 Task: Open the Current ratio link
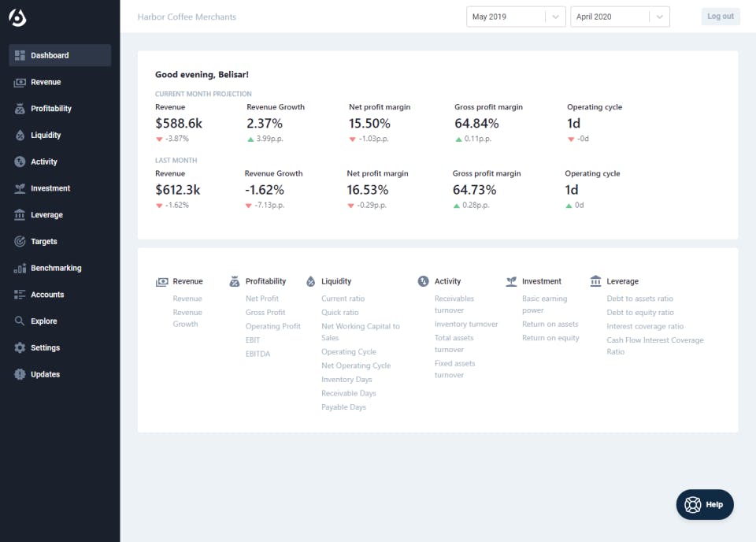click(x=343, y=299)
